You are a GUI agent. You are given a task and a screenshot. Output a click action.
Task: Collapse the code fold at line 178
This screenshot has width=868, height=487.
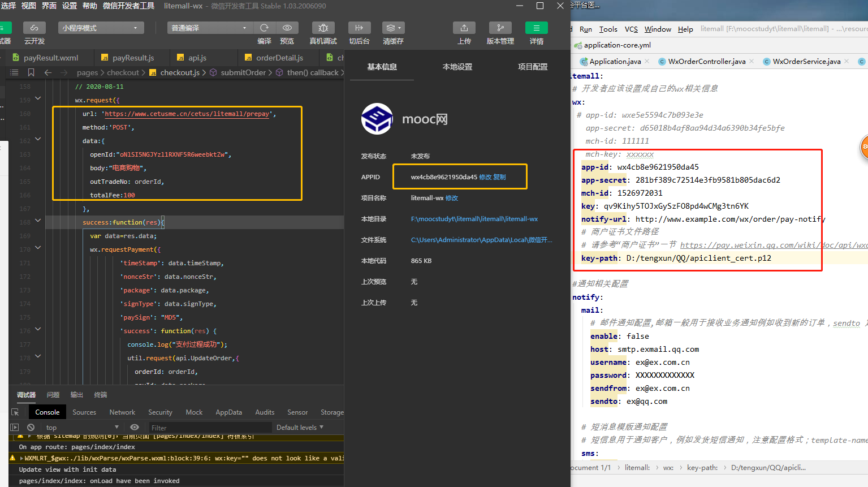tap(38, 356)
